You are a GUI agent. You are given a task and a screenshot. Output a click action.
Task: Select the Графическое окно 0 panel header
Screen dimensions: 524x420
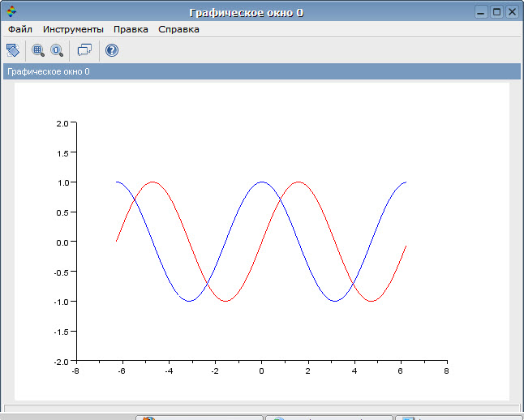pos(262,71)
